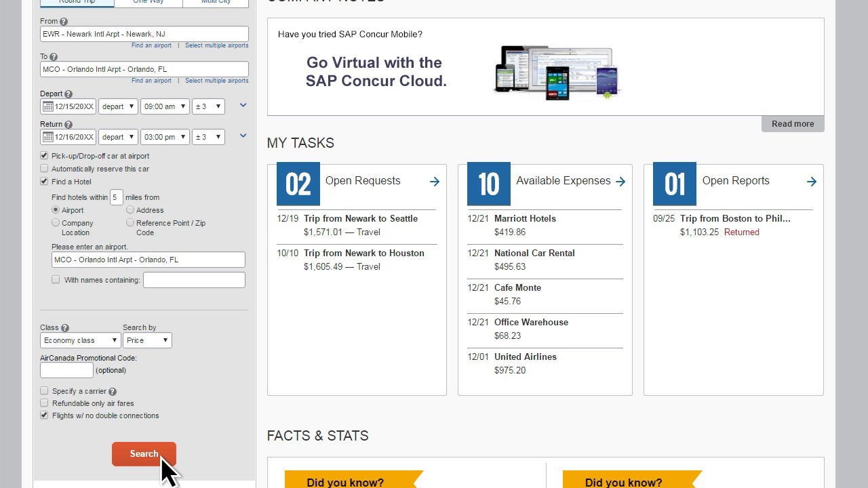This screenshot has width=868, height=488.
Task: Toggle Flights w/ no double connections
Action: click(x=44, y=415)
